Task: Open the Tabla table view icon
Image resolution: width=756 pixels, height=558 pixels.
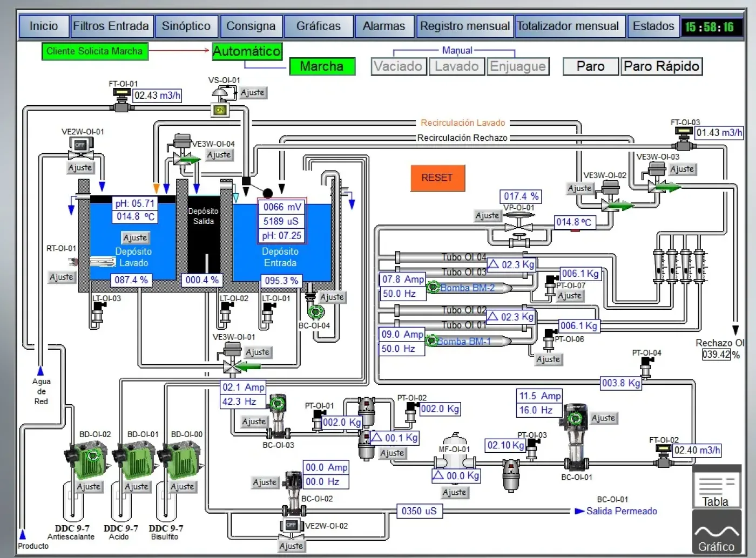Action: [716, 487]
